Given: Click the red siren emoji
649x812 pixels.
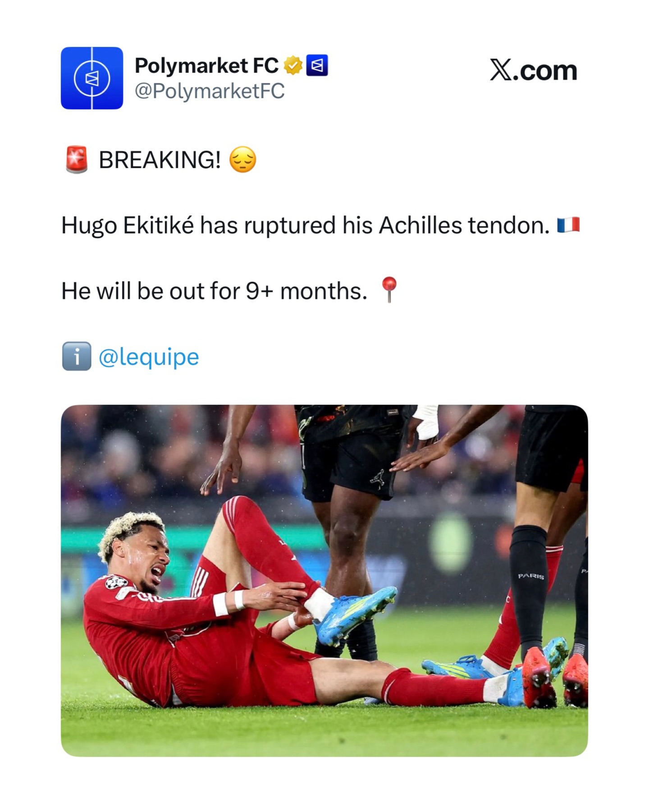Looking at the screenshot, I should point(77,160).
